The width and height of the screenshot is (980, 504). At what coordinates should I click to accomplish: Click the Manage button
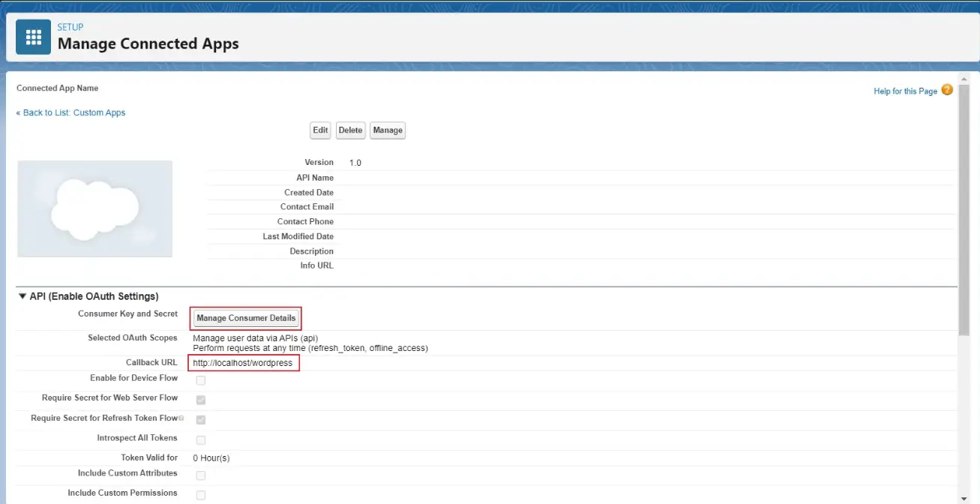(388, 130)
